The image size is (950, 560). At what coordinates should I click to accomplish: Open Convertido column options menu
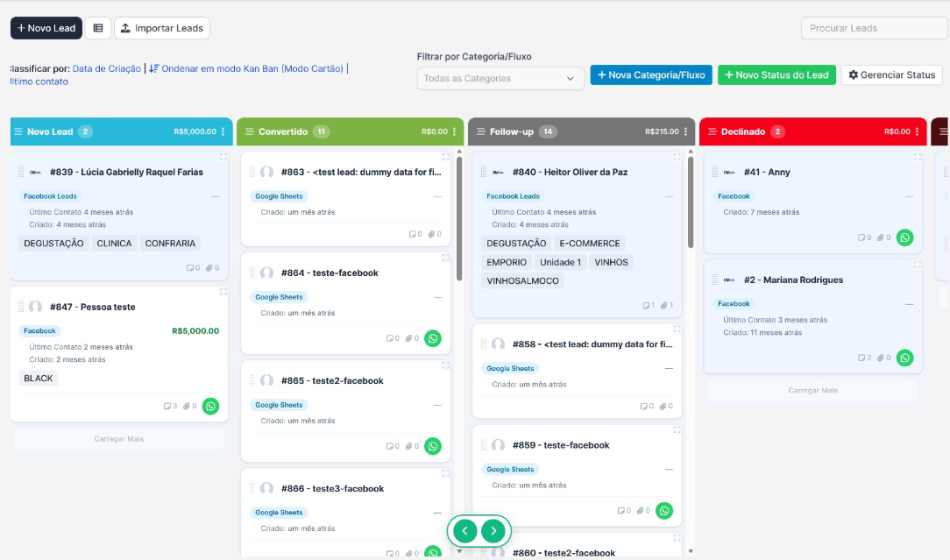[x=454, y=131]
